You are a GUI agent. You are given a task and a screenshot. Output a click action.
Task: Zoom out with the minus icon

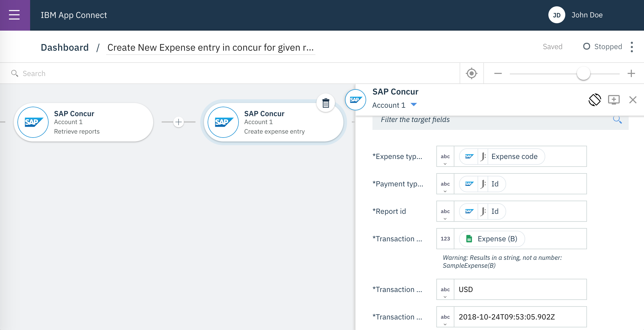(498, 73)
